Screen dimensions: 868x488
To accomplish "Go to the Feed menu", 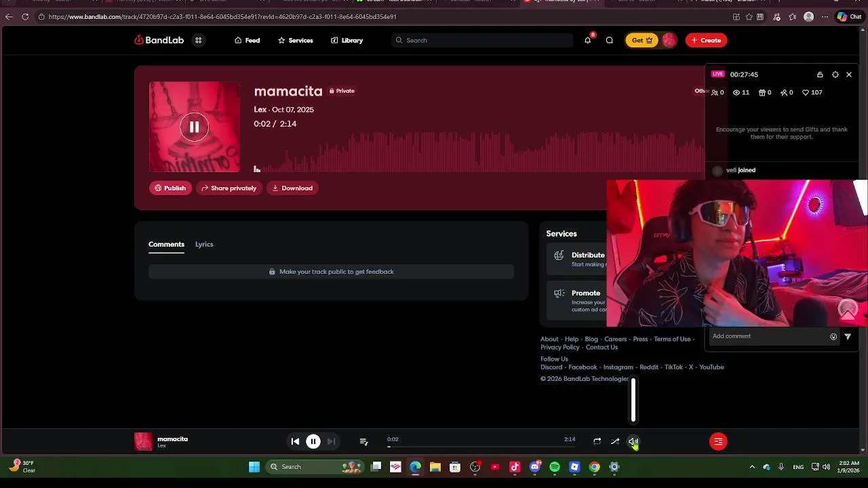I will pyautogui.click(x=248, y=40).
